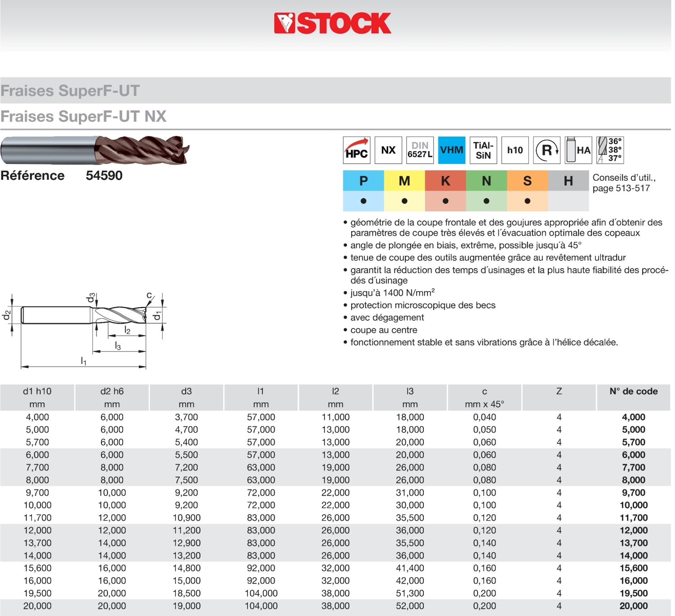Click the l1 column header
The image size is (675, 616).
click(x=261, y=397)
